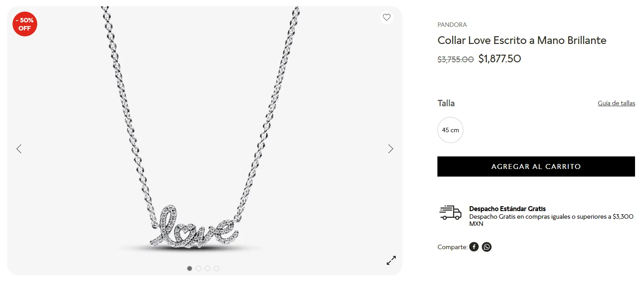The height and width of the screenshot is (281, 644).
Task: Share the product on Facebook
Action: click(474, 247)
